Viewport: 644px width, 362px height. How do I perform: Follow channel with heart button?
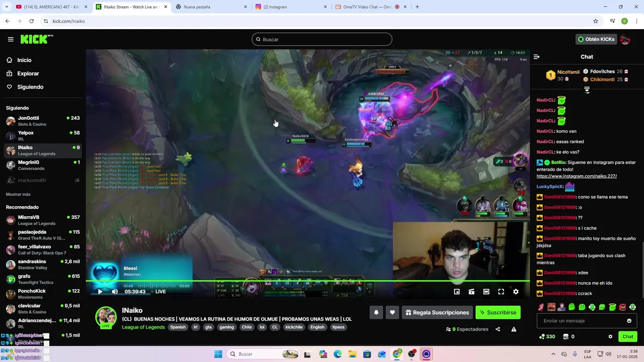point(392,312)
